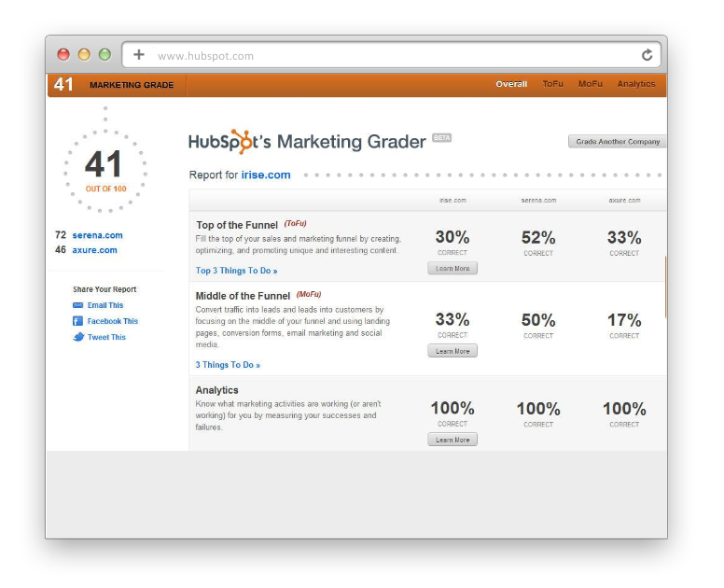Open axure.com competitor link in sidebar
Screen dimensions: 724x588
94,250
